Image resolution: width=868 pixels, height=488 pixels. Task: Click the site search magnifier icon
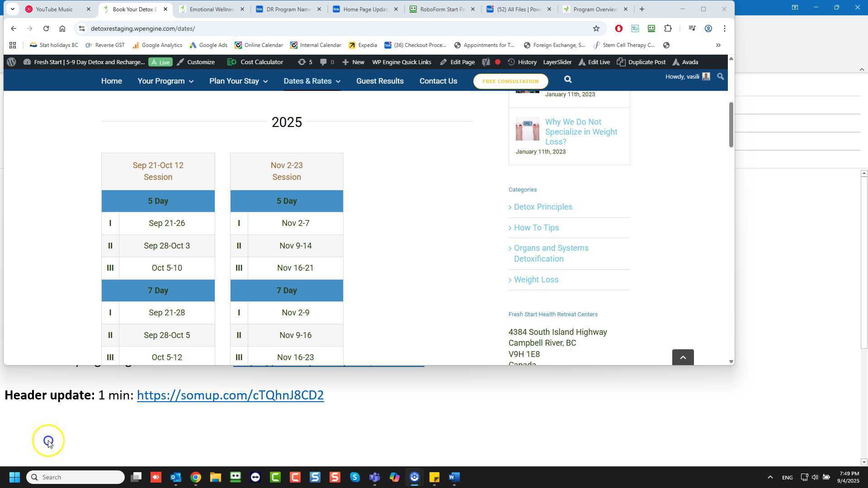click(x=568, y=80)
